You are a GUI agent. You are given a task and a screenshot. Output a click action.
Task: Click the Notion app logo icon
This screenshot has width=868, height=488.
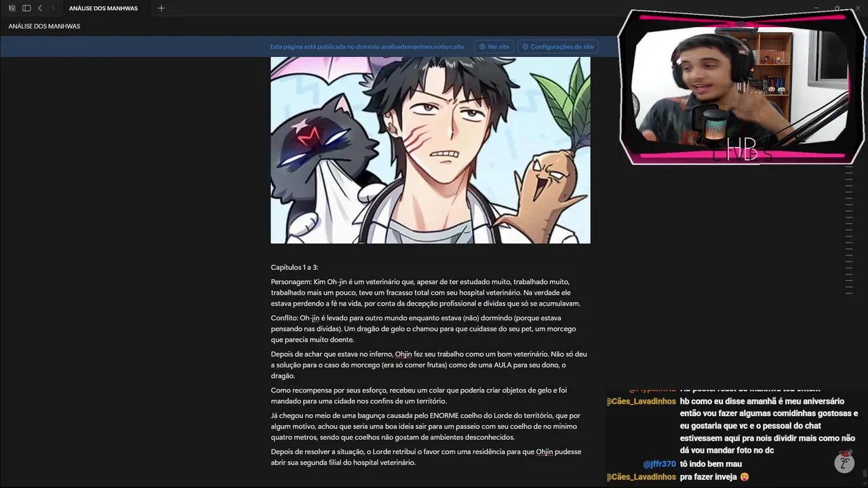12,8
